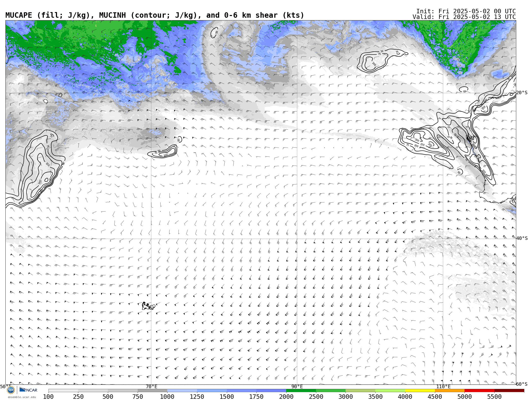
Task: Click the 100 colorbar label
Action: (x=48, y=397)
